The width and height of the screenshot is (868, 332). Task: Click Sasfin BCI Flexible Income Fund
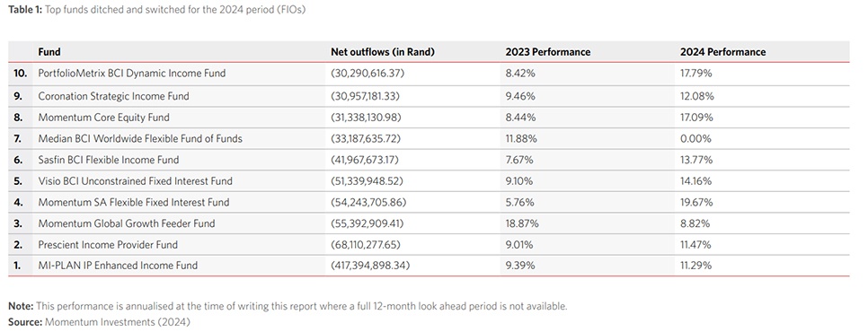(x=109, y=161)
